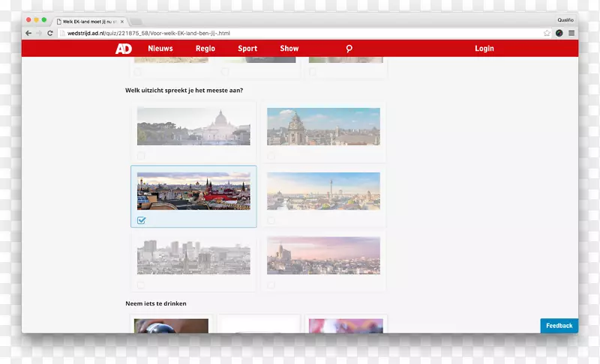The width and height of the screenshot is (600, 364).
Task: Open the Show section
Action: [289, 49]
